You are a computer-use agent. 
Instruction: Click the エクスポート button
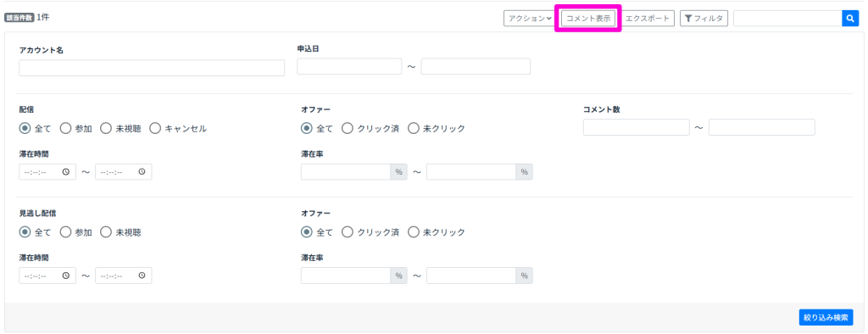(647, 19)
